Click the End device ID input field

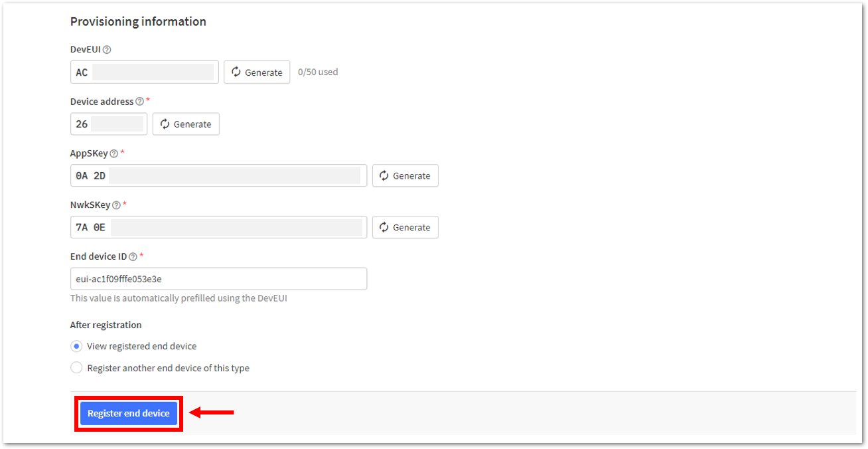point(218,279)
